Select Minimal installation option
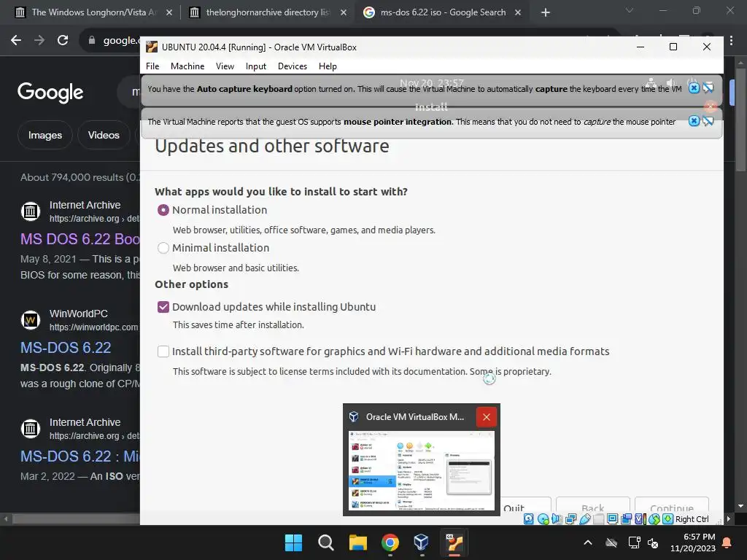This screenshot has width=747, height=560. click(x=163, y=248)
